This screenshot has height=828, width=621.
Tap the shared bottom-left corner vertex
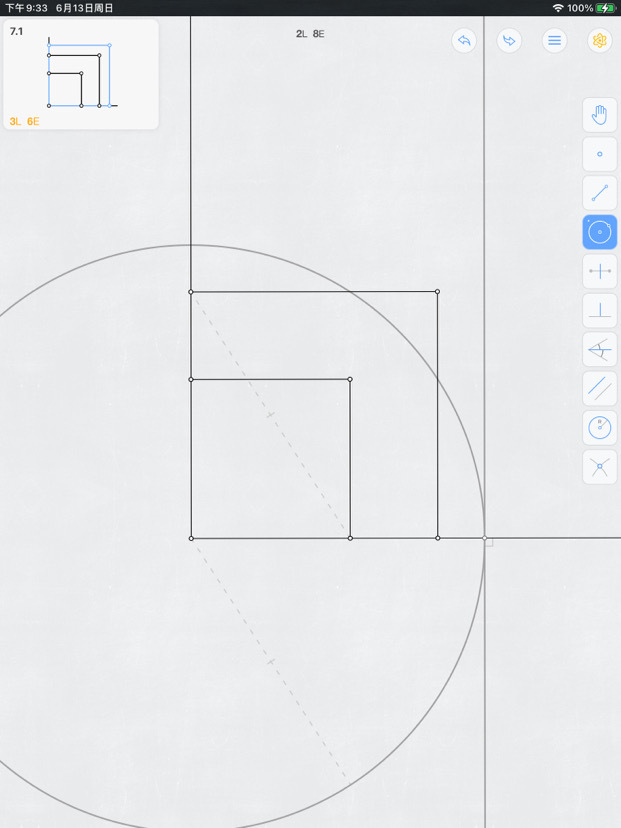(191, 538)
